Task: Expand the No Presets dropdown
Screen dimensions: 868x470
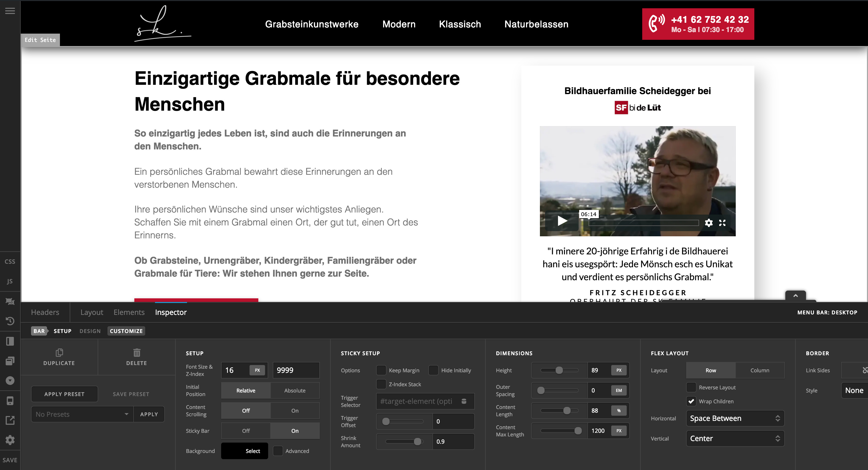Action: click(82, 414)
